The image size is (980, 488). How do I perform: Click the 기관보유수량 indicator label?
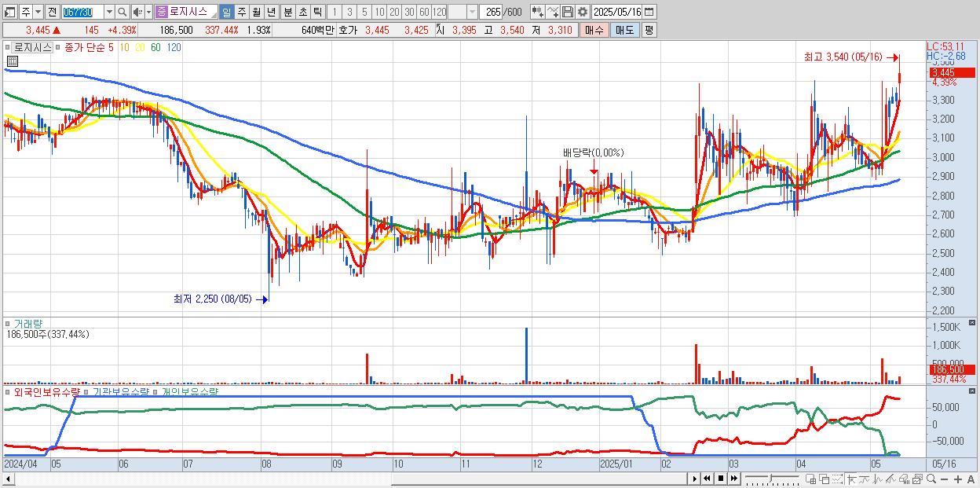120,391
